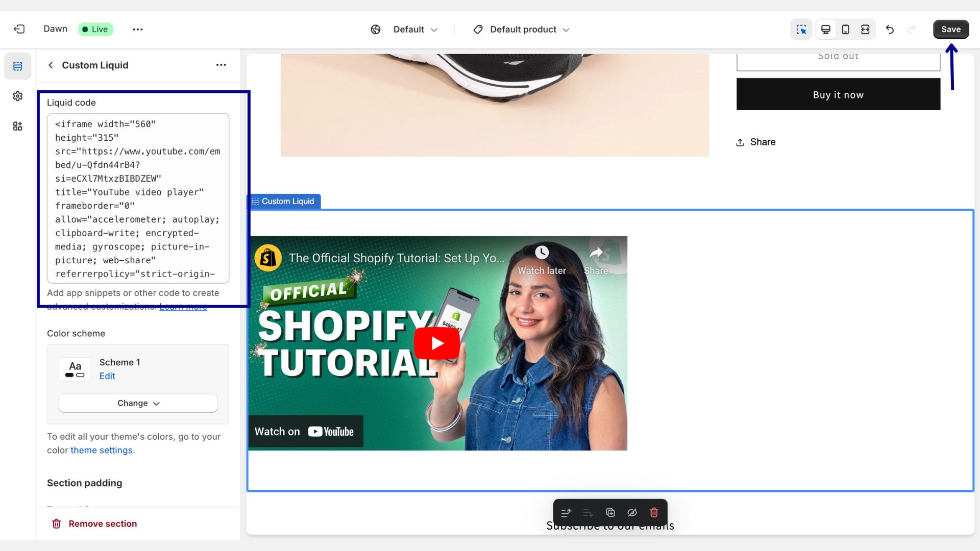Click Buy it now button

pos(838,94)
